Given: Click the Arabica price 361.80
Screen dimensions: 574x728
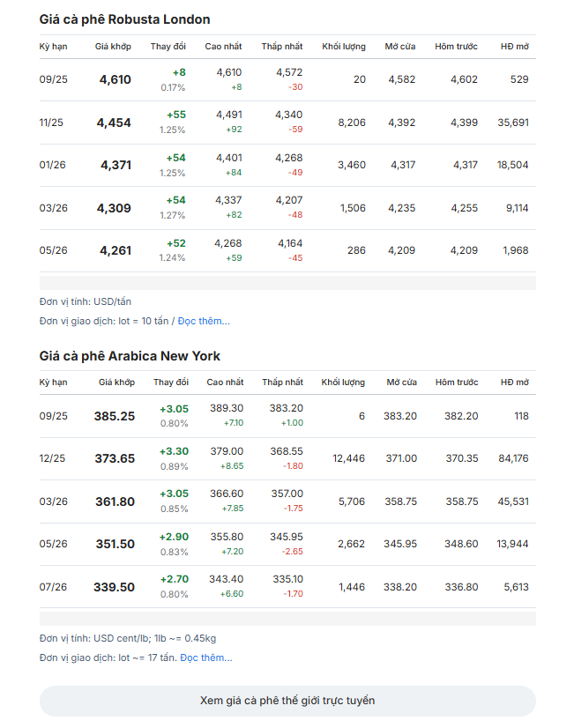Looking at the screenshot, I should (x=116, y=501).
